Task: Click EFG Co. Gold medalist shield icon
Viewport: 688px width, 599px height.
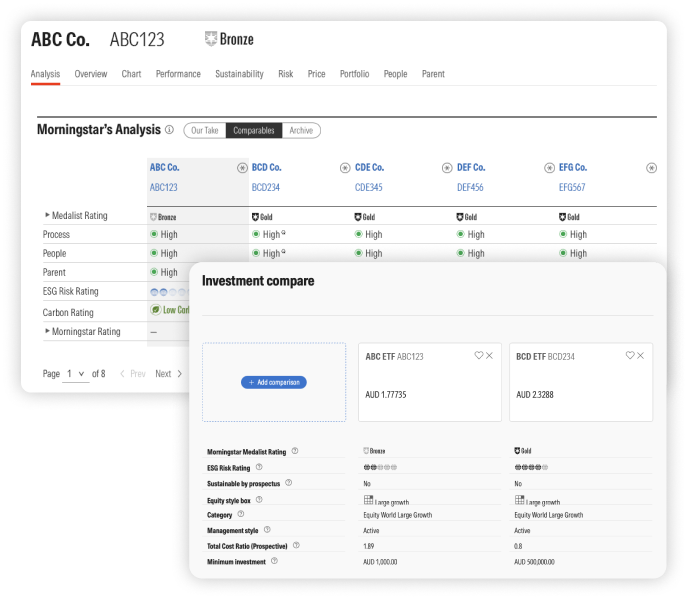Action: (x=563, y=217)
